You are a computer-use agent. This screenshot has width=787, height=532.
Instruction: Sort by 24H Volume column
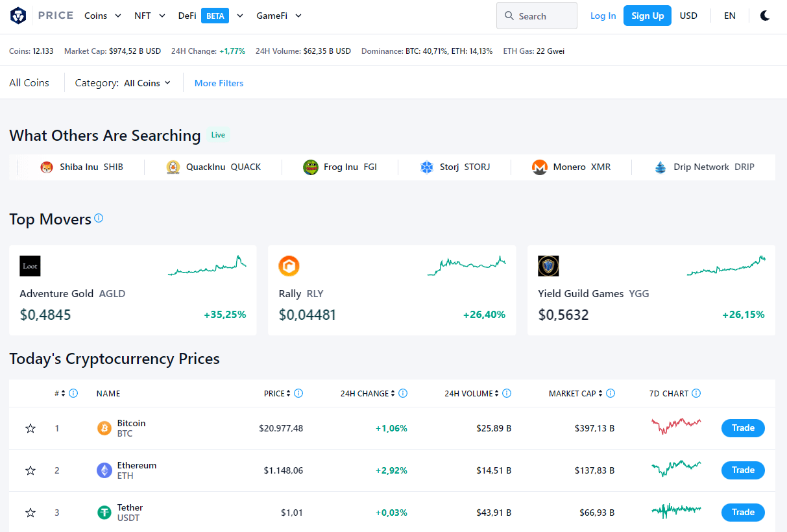pos(472,393)
